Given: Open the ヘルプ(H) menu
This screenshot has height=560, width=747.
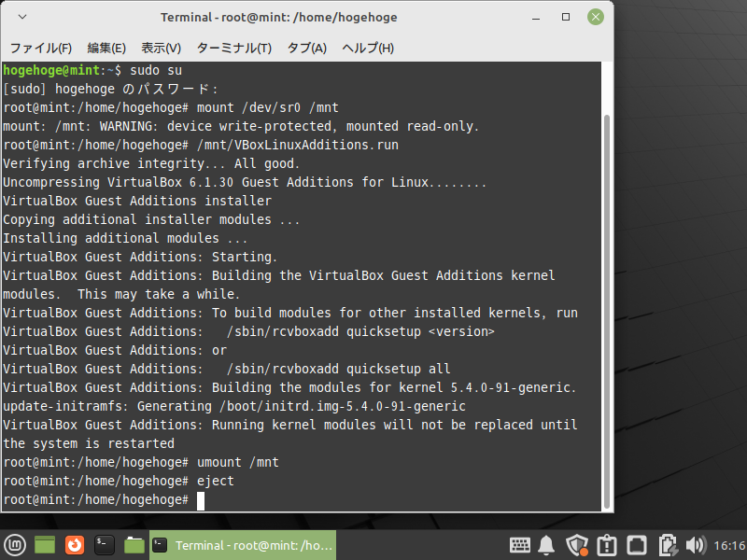Looking at the screenshot, I should 368,49.
